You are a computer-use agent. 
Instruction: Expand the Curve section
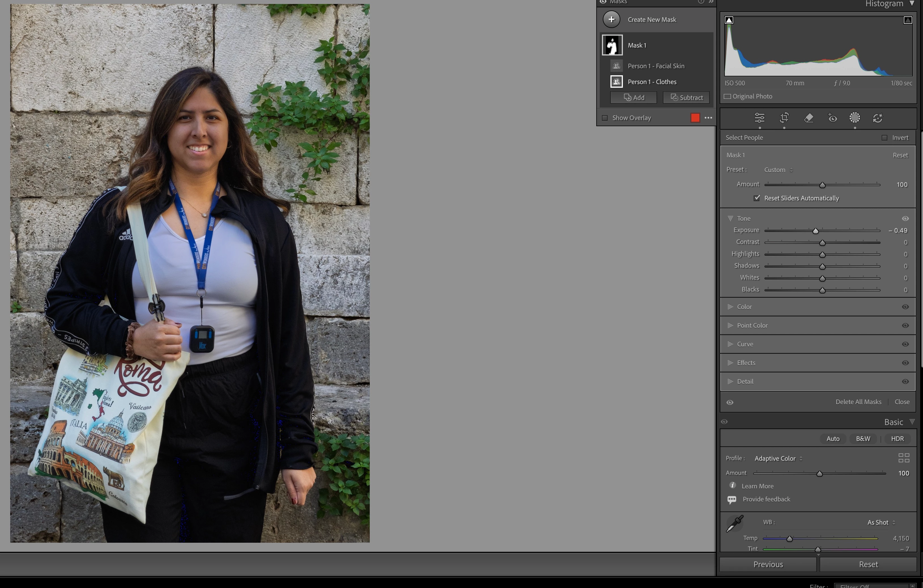click(730, 344)
